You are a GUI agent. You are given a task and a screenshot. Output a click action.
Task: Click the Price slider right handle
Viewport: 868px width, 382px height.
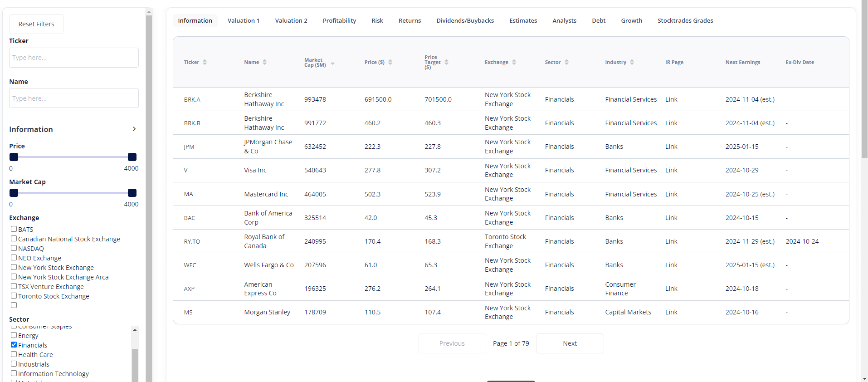(x=132, y=157)
